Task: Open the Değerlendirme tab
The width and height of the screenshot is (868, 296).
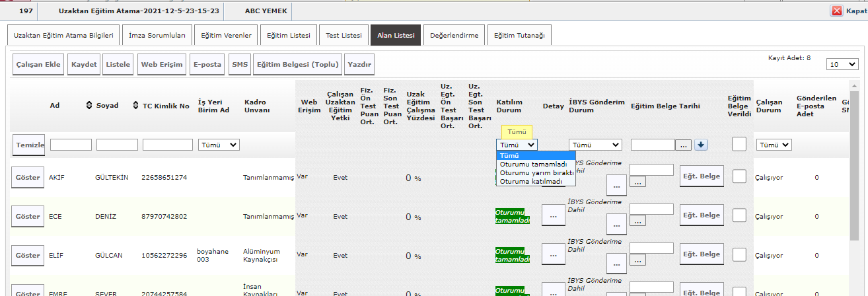Action: click(x=454, y=36)
